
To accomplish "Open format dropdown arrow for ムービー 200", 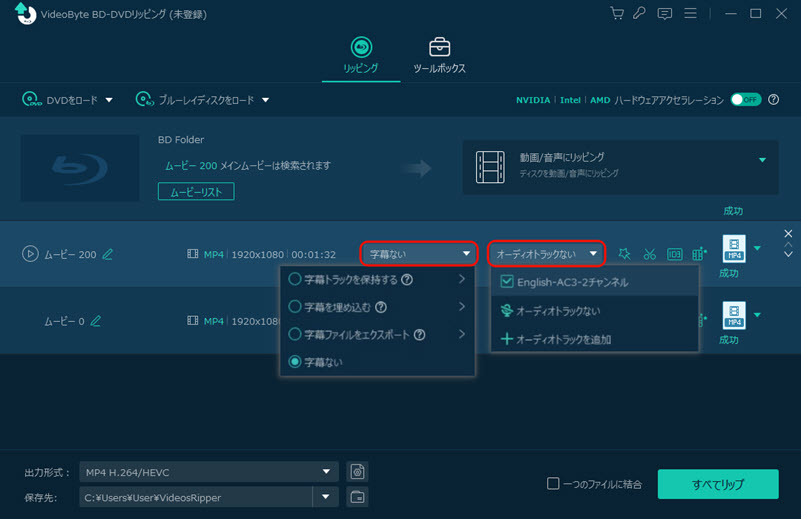I will (757, 248).
